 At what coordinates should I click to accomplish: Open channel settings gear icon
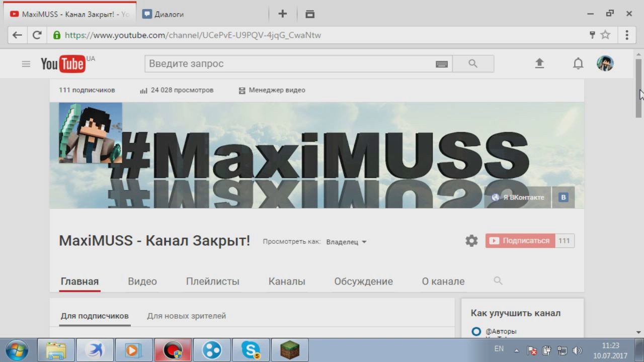click(x=471, y=241)
